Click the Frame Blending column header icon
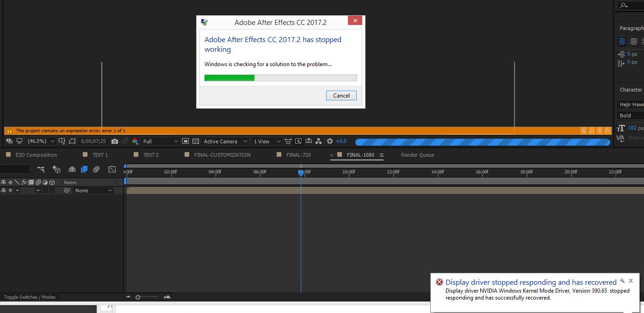This screenshot has height=313, width=644. coord(31,182)
